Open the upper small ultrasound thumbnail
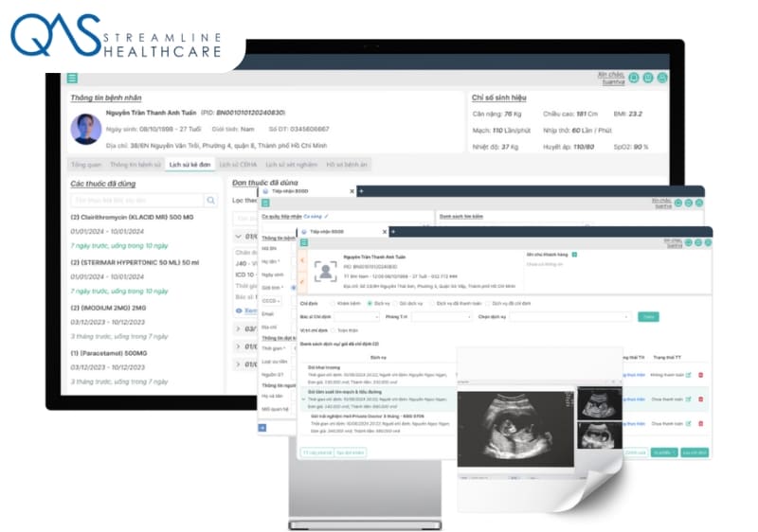The height and width of the screenshot is (532, 758). click(600, 403)
